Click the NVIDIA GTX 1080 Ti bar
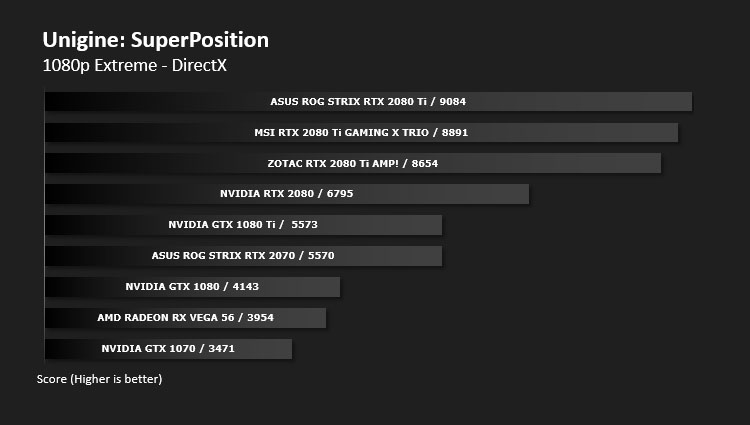This screenshot has height=425, width=750. 243,225
